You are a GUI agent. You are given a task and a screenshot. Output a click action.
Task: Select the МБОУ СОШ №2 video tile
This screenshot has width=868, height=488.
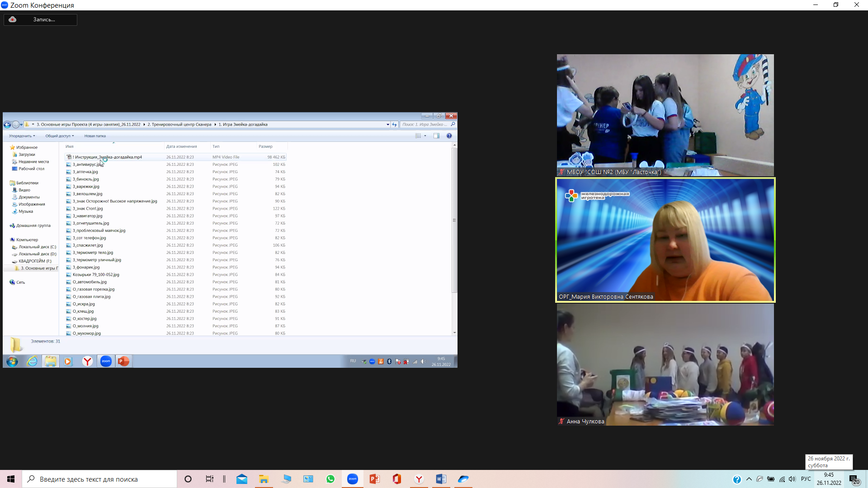click(665, 115)
